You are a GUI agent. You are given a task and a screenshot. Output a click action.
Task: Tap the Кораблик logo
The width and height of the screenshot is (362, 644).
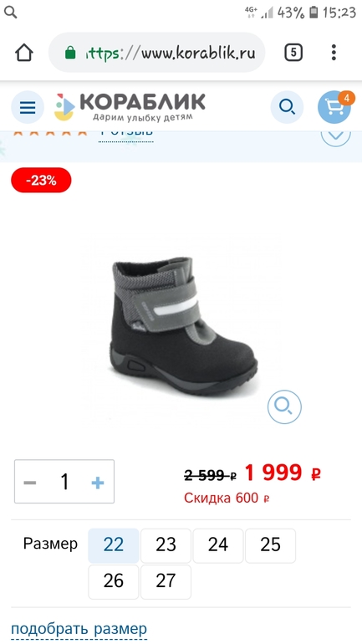tap(130, 107)
